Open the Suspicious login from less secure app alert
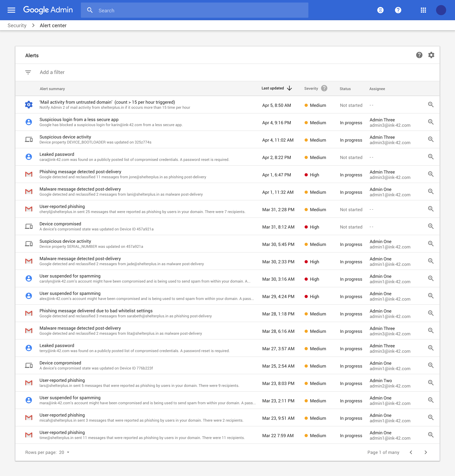Viewport: 455px width, 476px height. click(x=79, y=120)
